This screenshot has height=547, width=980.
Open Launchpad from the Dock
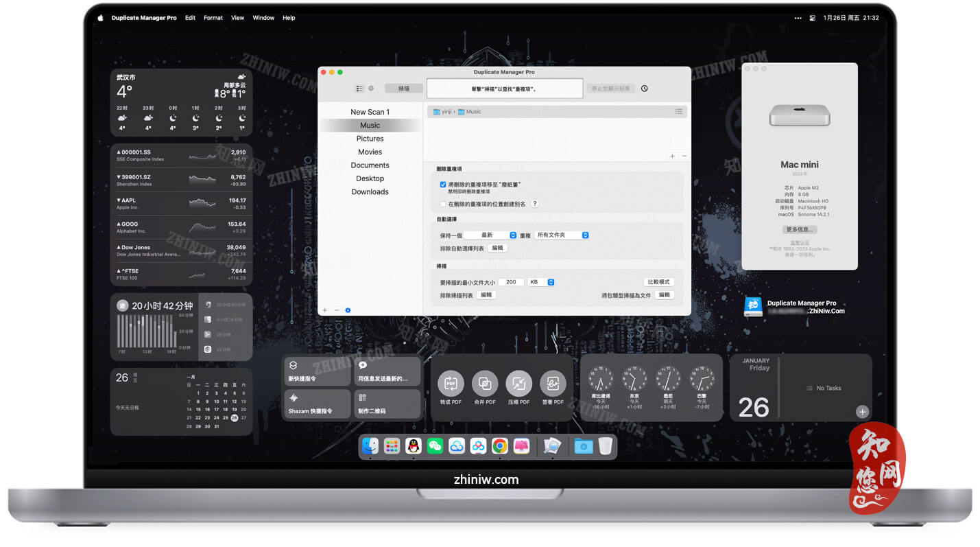[x=392, y=446]
